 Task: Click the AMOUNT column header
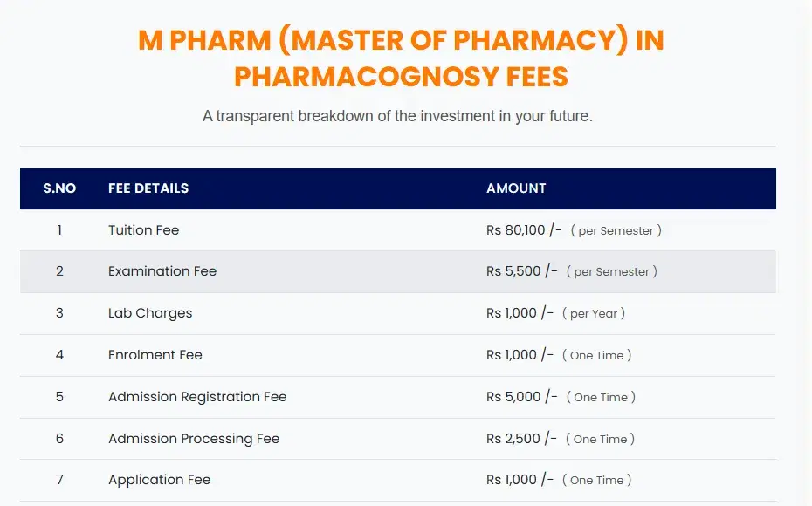pyautogui.click(x=516, y=188)
